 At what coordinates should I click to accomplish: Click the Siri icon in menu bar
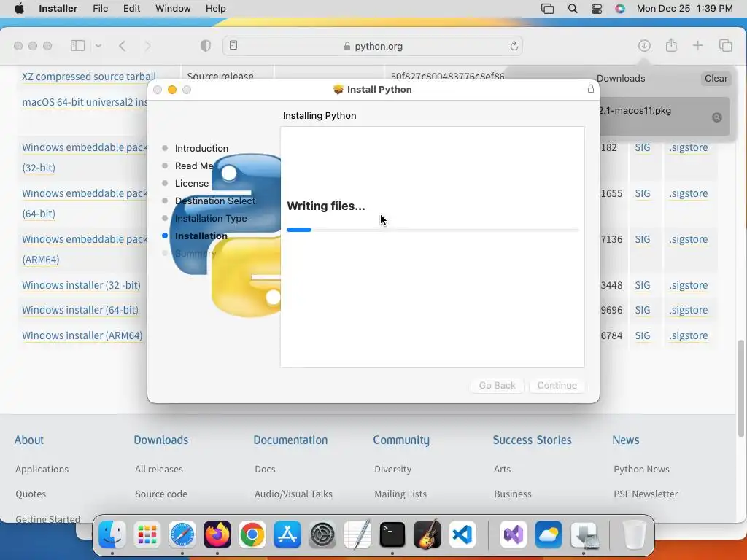click(x=620, y=9)
